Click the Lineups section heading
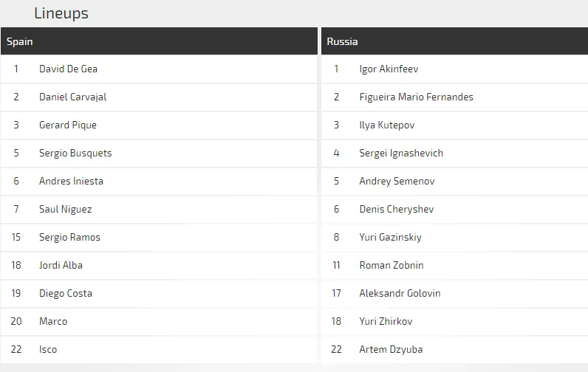The width and height of the screenshot is (588, 372). 61,13
